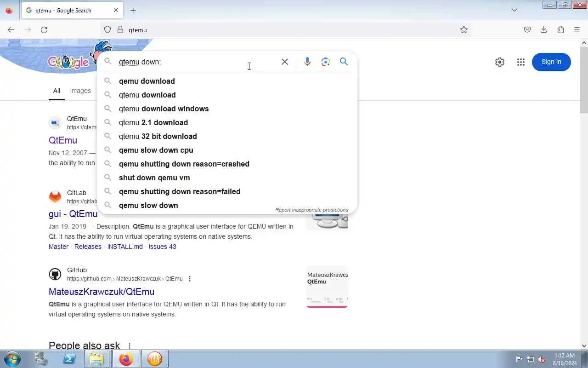This screenshot has height=368, width=588.
Task: Click the GitLab favicon icon
Action: 55,197
